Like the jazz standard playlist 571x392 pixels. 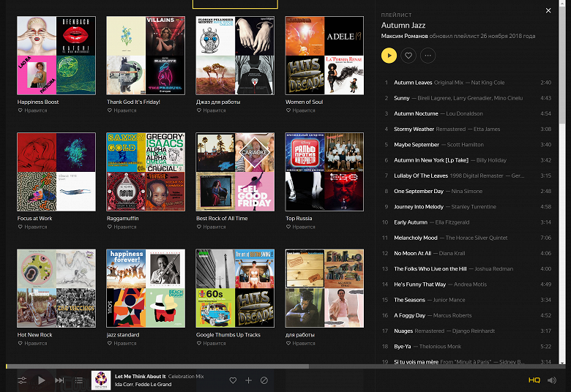tap(122, 343)
